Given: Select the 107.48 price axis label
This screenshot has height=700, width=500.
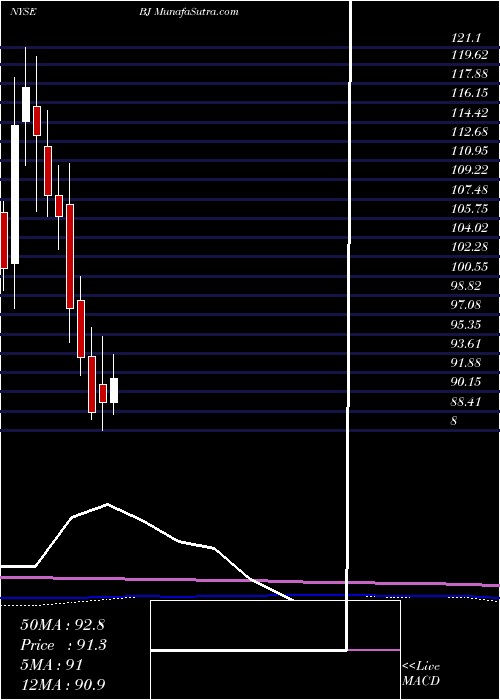Looking at the screenshot, I should [469, 190].
